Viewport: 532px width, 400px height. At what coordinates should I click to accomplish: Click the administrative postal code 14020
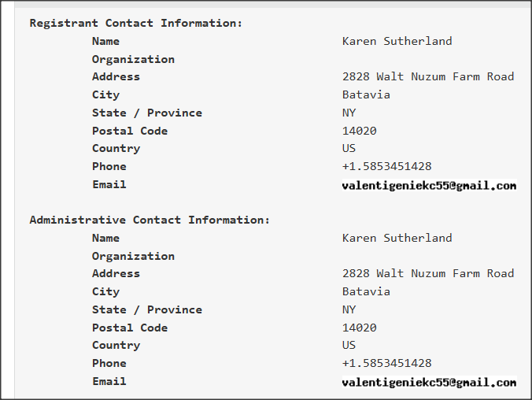[x=359, y=328]
